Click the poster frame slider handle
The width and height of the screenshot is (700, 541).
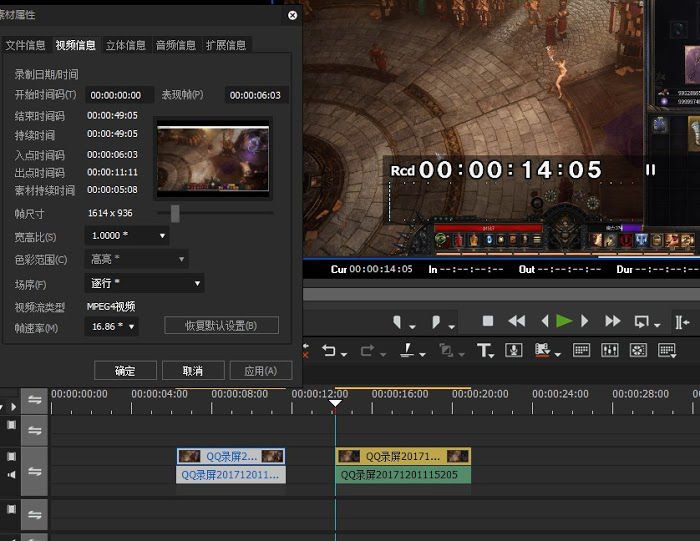[x=175, y=213]
